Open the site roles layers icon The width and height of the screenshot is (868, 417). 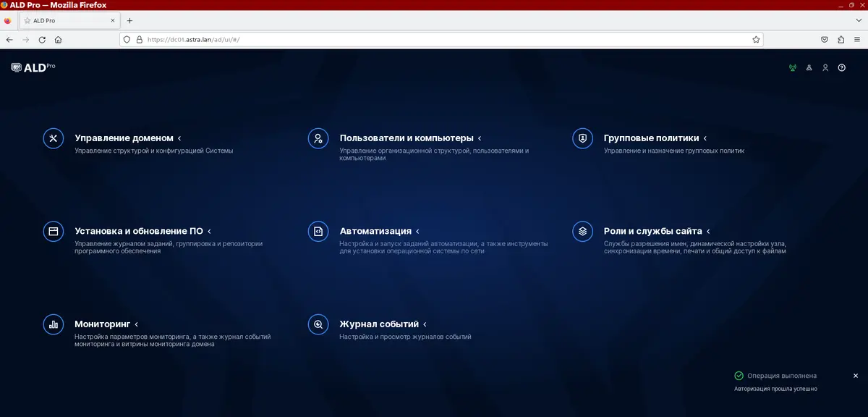pos(582,231)
